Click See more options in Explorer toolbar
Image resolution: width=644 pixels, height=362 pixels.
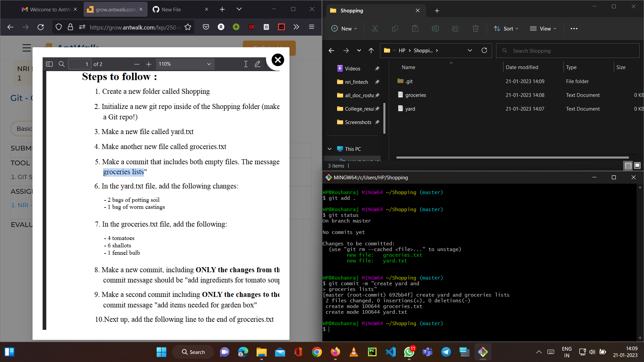point(574,28)
